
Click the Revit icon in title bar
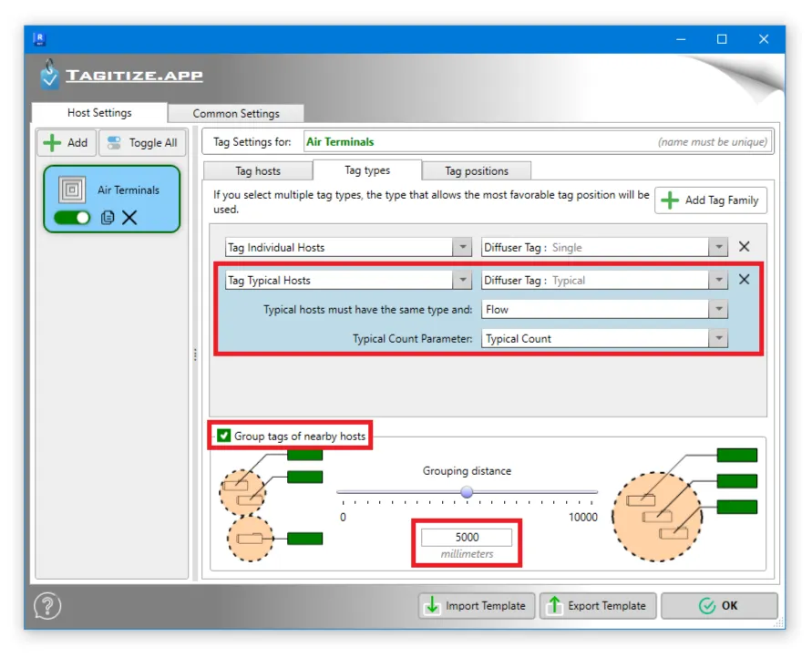(40, 39)
